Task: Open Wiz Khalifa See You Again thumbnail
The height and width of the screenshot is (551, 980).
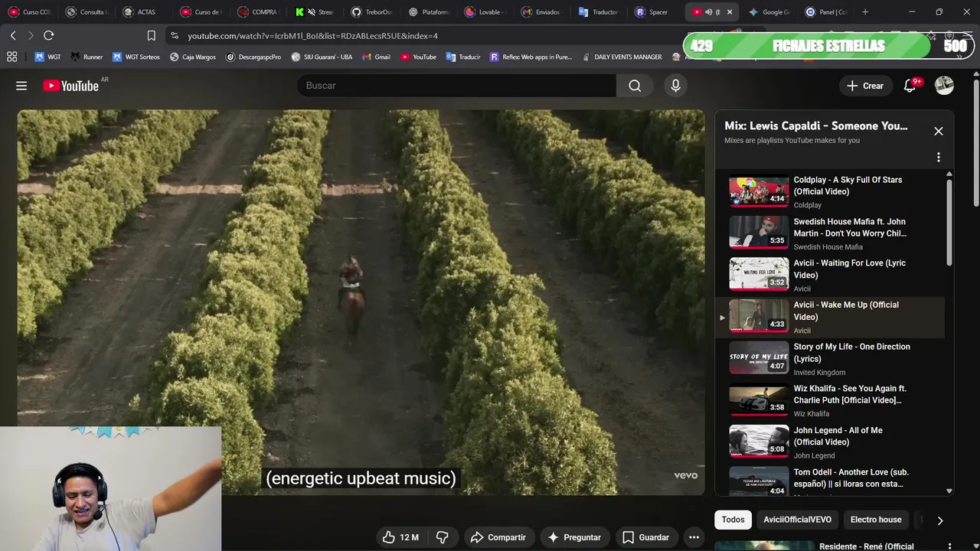Action: coord(759,400)
